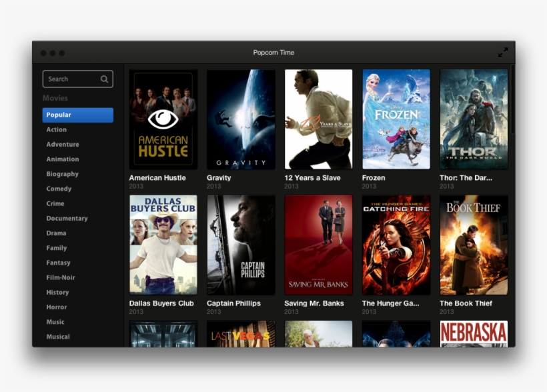Select the Action genre
The image size is (547, 392).
pos(57,129)
